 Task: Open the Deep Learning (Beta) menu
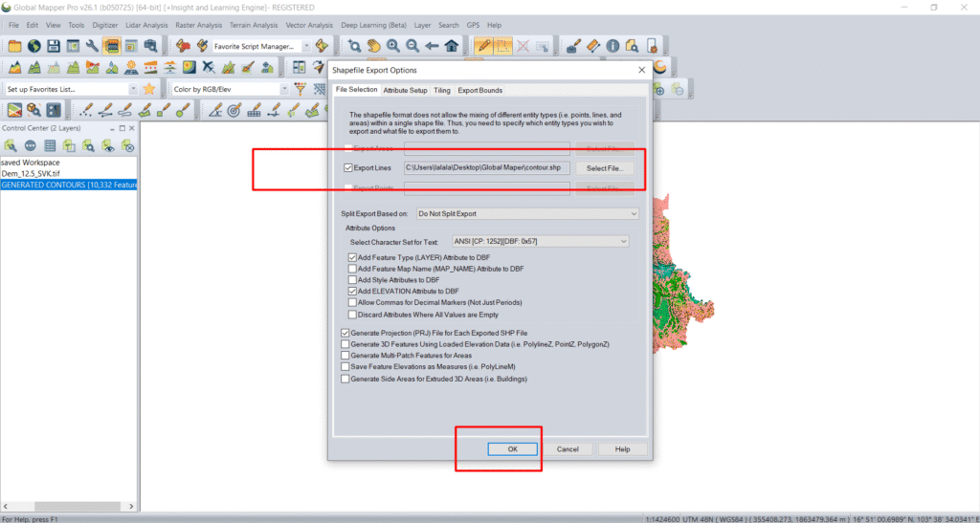[x=374, y=26]
